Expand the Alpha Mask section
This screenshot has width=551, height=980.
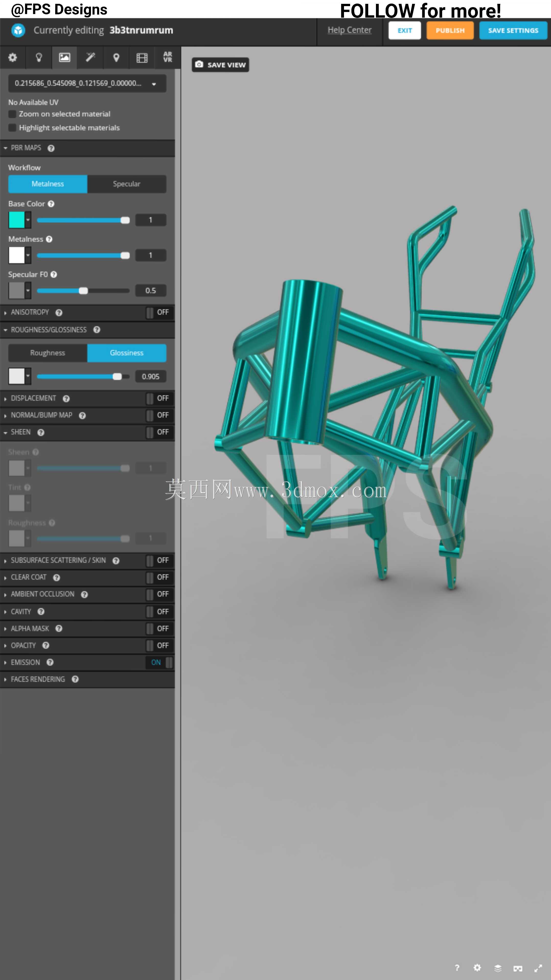(x=5, y=629)
